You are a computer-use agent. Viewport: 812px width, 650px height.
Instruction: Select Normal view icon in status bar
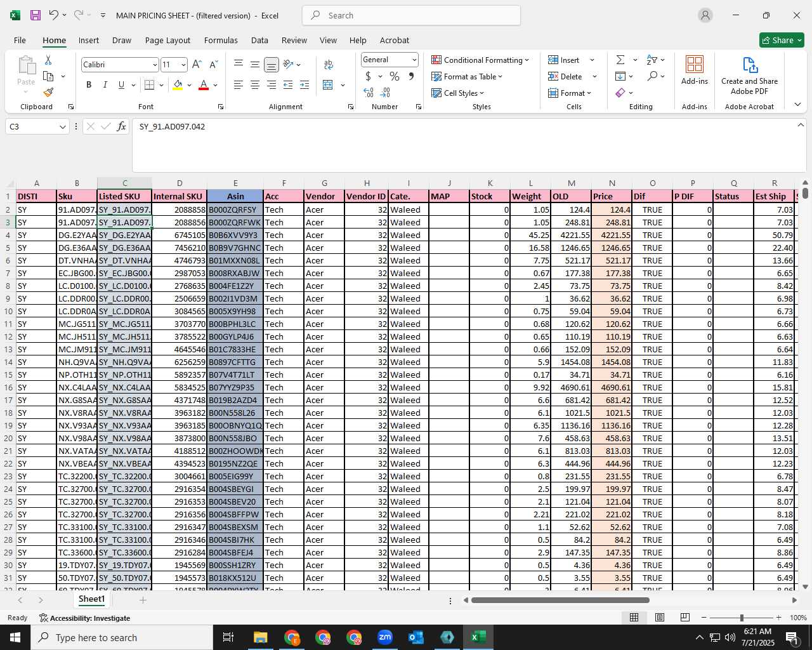(634, 618)
